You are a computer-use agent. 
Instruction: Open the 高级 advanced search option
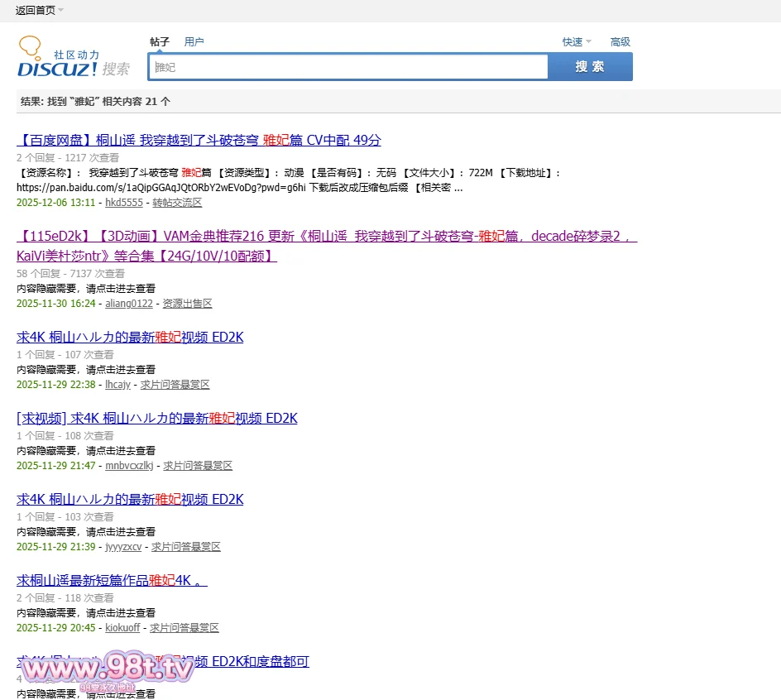coord(620,41)
